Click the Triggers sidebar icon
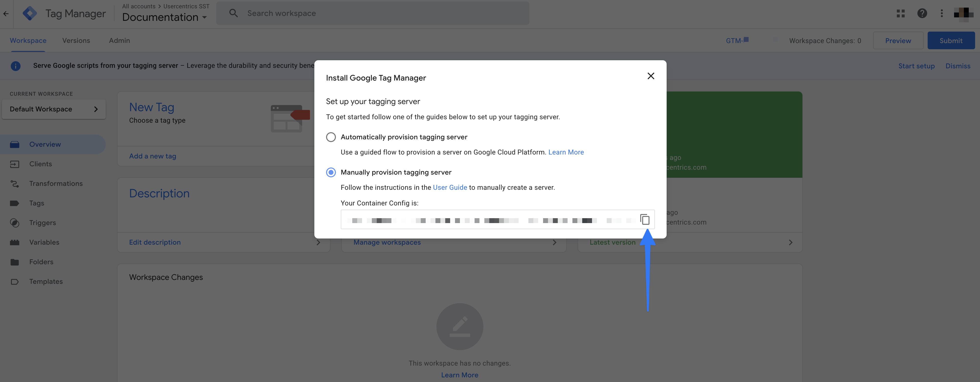 14,223
